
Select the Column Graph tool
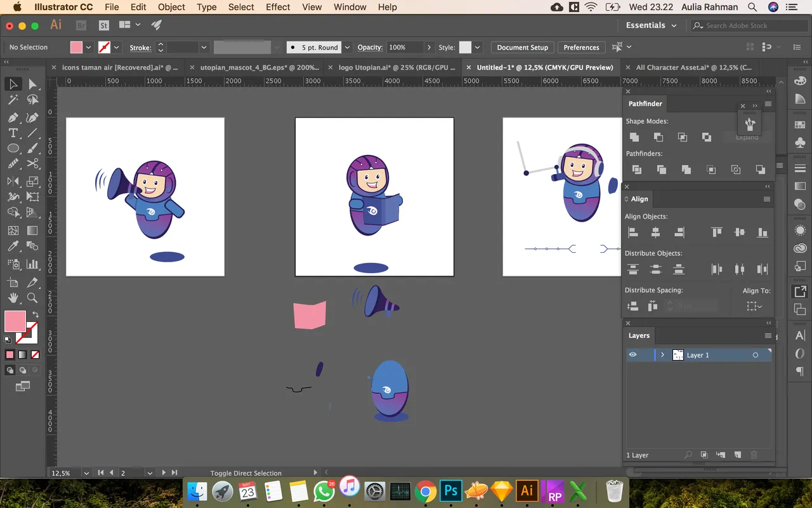(x=32, y=264)
